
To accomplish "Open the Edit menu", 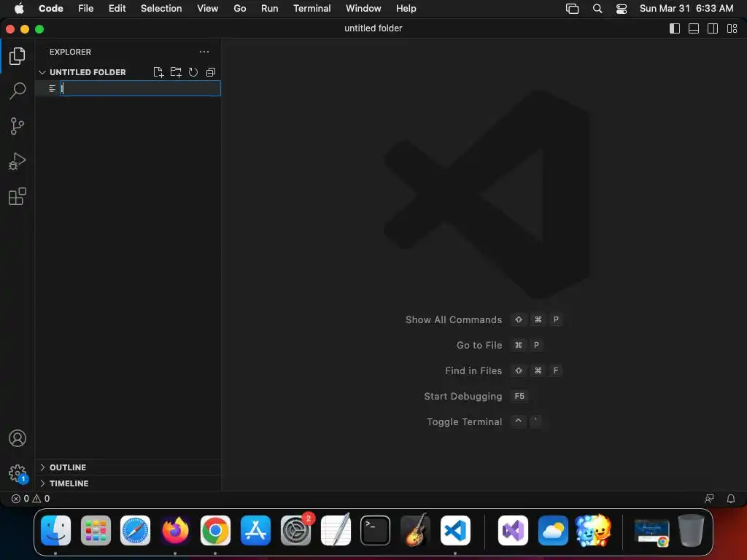I will click(x=117, y=9).
